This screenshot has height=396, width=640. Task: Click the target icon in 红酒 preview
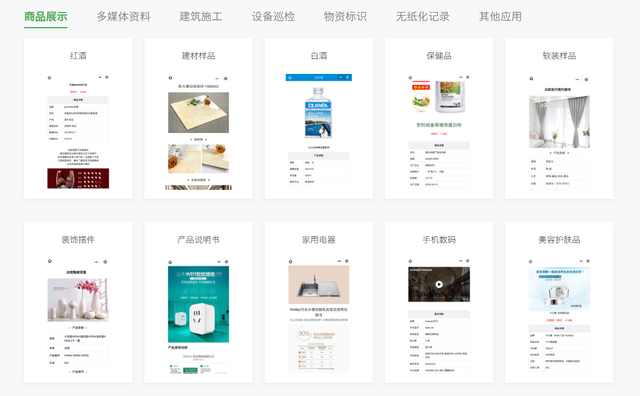[x=107, y=77]
